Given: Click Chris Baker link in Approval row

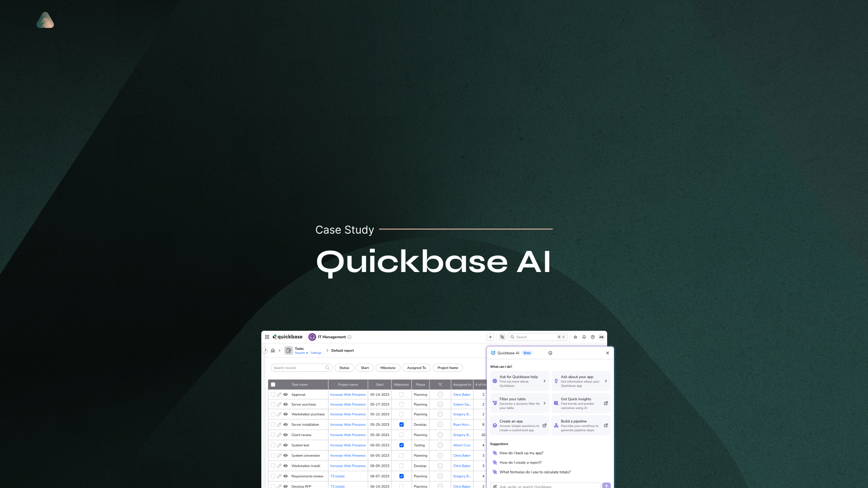Looking at the screenshot, I should 462,394.
